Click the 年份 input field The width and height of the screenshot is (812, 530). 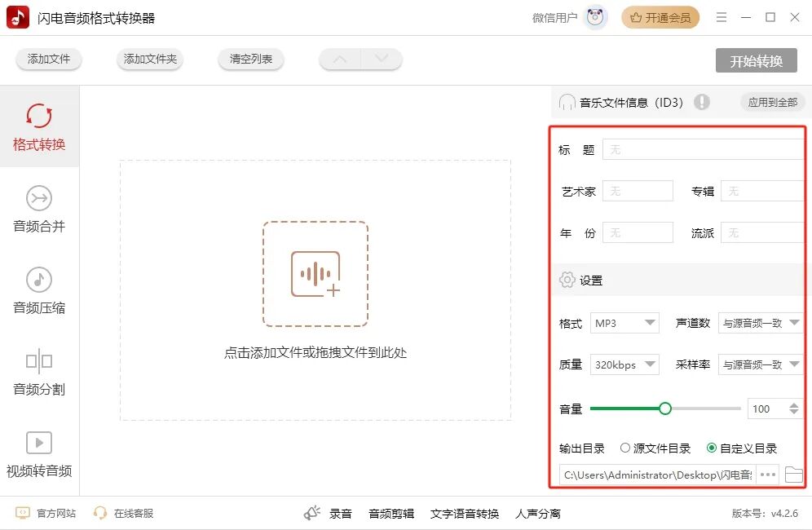point(638,232)
